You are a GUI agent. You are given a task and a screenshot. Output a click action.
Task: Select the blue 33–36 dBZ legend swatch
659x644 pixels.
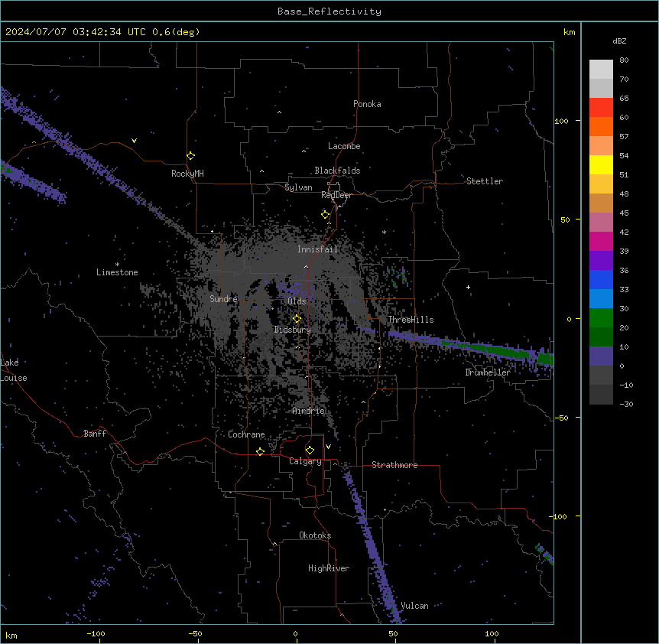pos(601,280)
